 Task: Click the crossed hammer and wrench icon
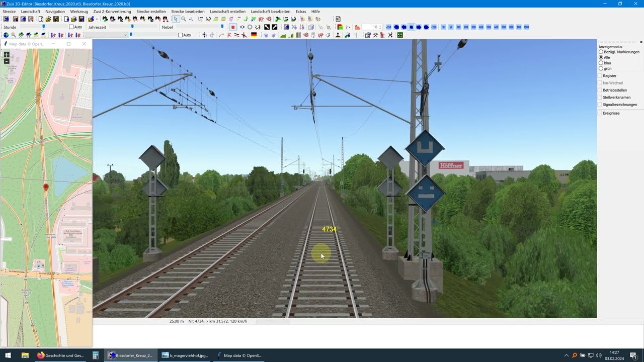(x=375, y=35)
